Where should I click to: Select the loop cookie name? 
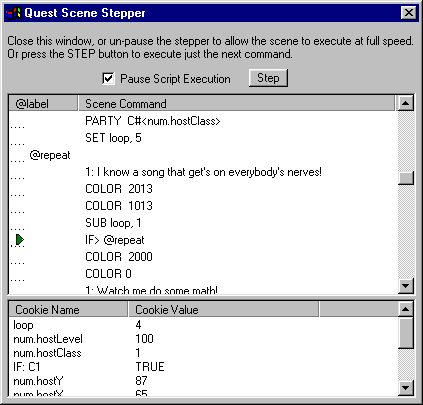pos(23,325)
